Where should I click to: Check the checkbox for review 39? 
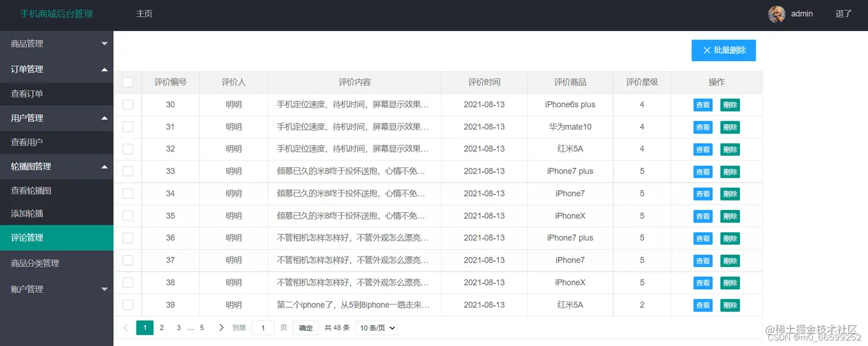[127, 305]
